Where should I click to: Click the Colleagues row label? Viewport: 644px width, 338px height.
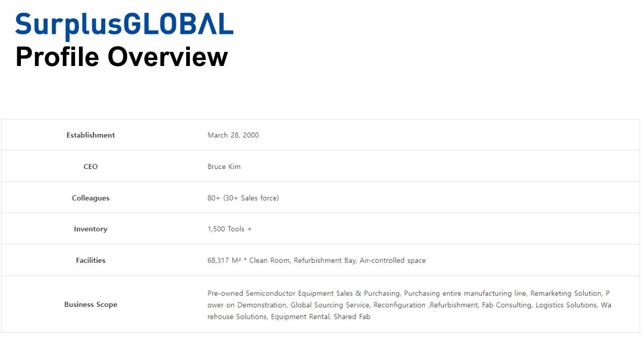pyautogui.click(x=90, y=197)
